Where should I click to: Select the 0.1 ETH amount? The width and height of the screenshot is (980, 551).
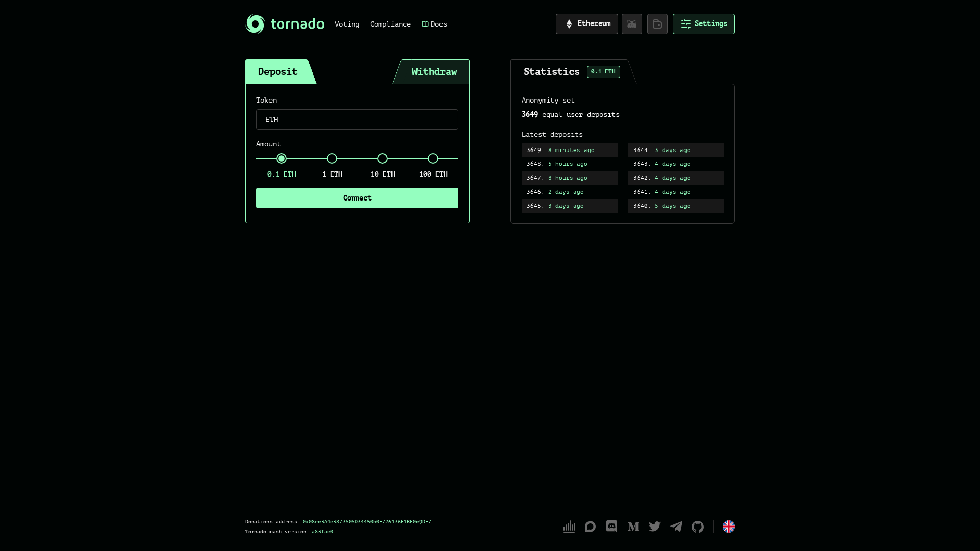[282, 159]
